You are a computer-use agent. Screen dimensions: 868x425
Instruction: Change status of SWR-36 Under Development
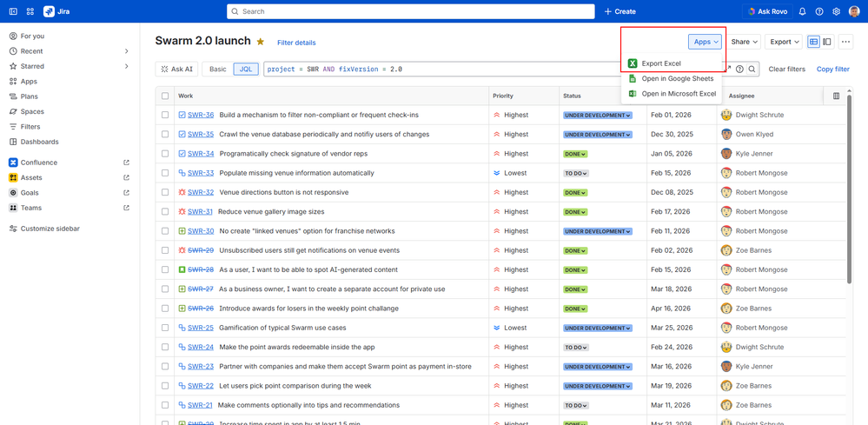click(598, 115)
